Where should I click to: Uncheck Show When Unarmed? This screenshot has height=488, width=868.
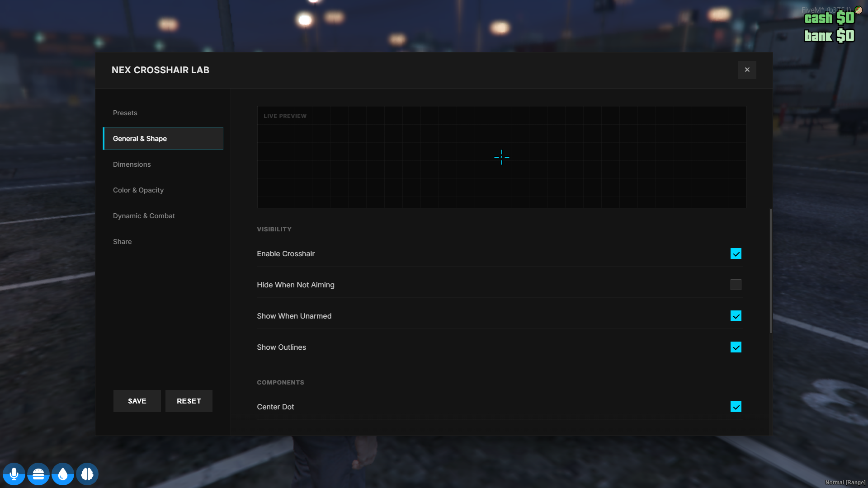pyautogui.click(x=736, y=316)
